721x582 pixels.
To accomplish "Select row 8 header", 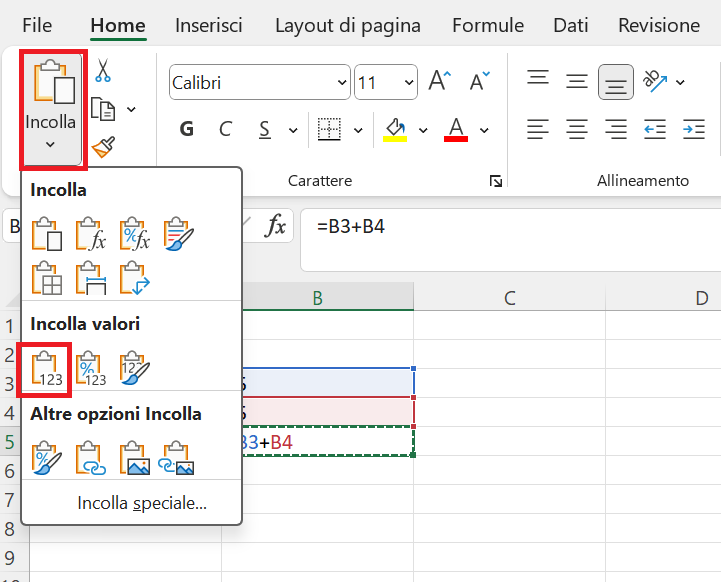I will (10, 529).
